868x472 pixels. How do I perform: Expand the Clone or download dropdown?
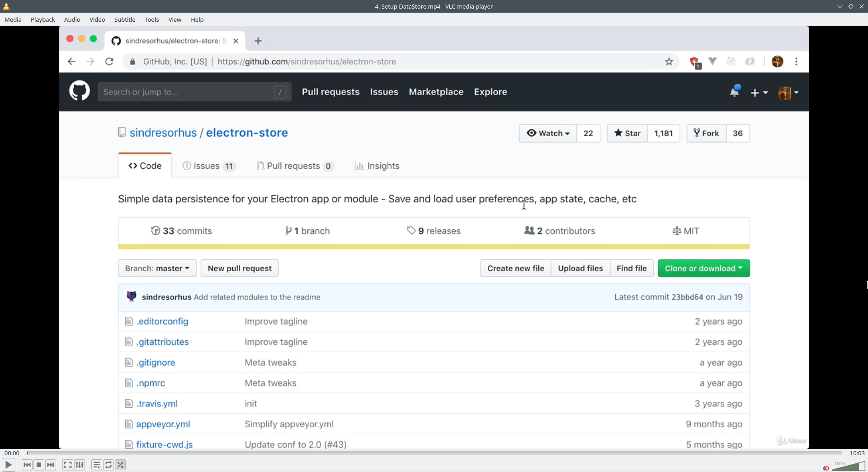(x=704, y=268)
